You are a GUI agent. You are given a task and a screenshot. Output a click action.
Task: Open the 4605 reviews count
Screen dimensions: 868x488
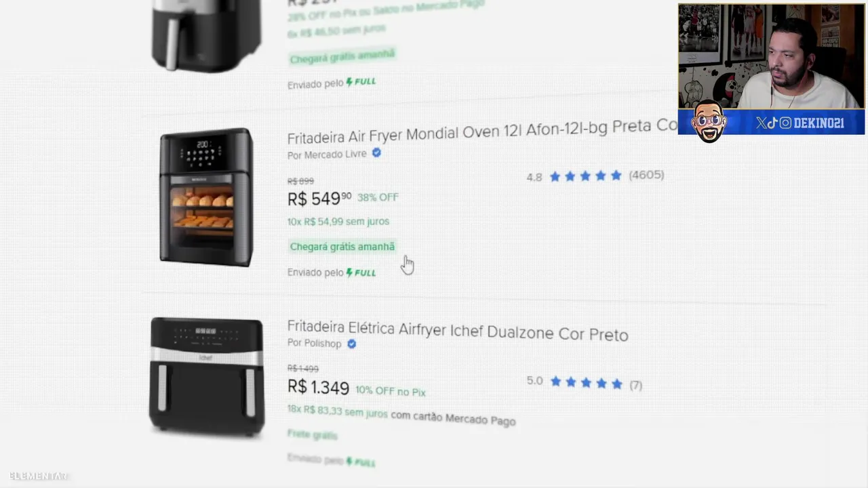tap(646, 175)
